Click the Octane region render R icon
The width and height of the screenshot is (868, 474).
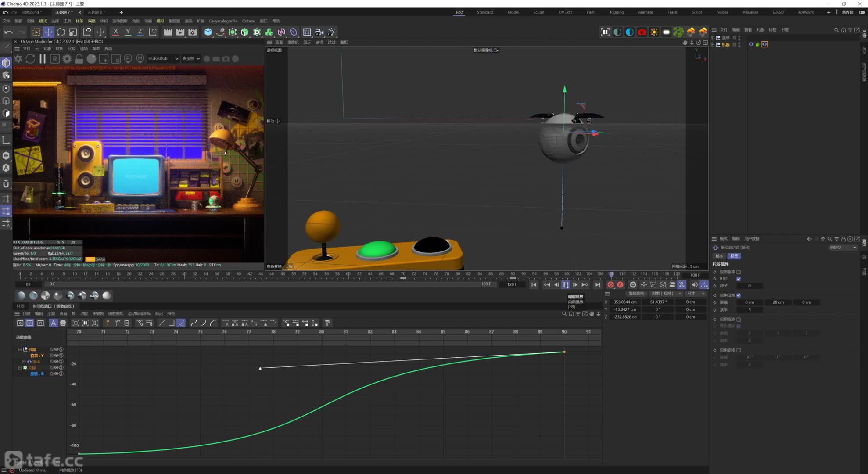click(x=54, y=58)
